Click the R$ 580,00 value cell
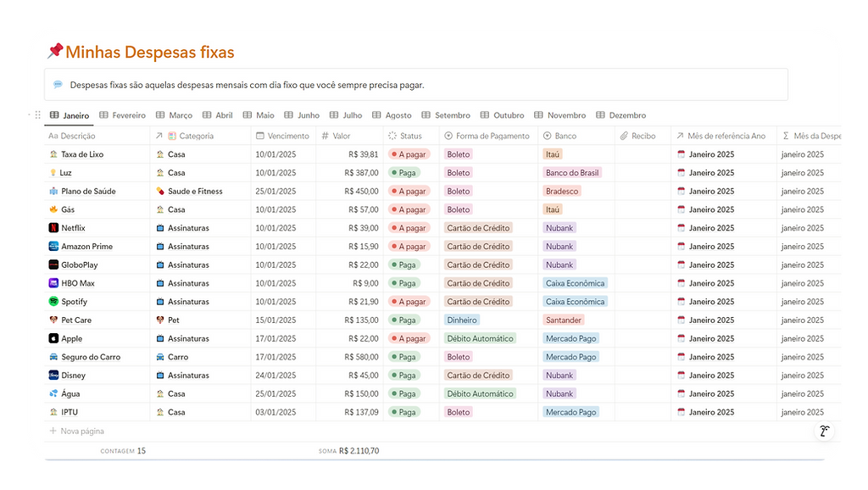 (x=361, y=357)
